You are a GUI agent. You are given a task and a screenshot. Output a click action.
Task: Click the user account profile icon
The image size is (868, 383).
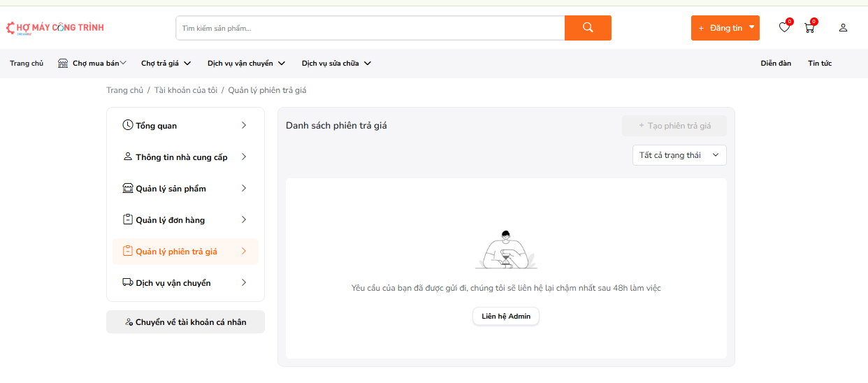(843, 28)
